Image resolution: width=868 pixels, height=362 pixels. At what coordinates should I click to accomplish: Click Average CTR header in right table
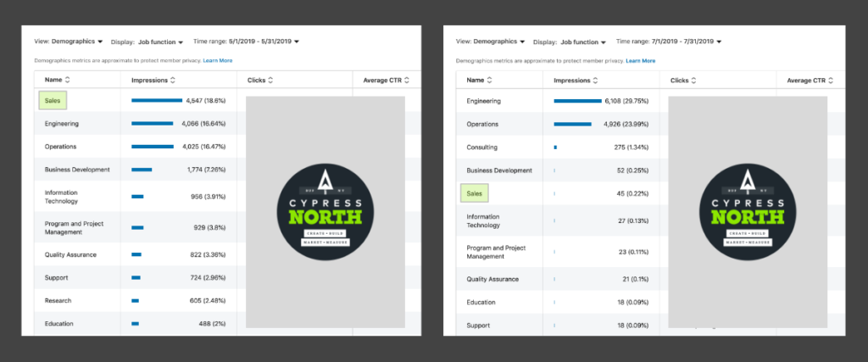tap(807, 81)
